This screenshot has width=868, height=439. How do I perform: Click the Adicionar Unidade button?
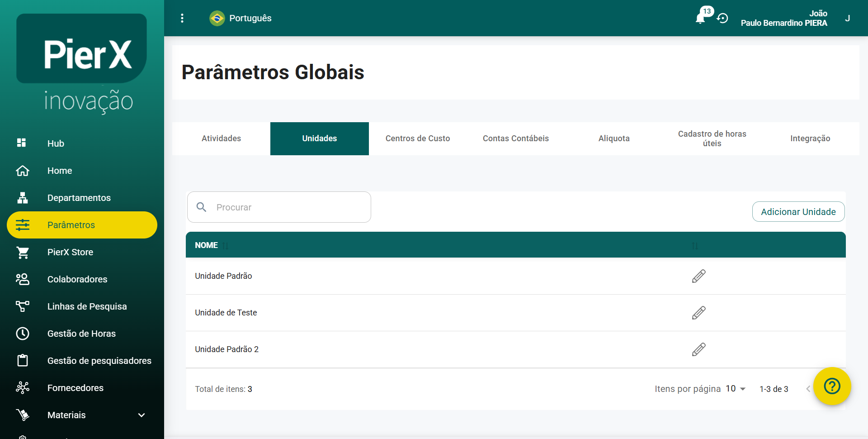point(798,212)
